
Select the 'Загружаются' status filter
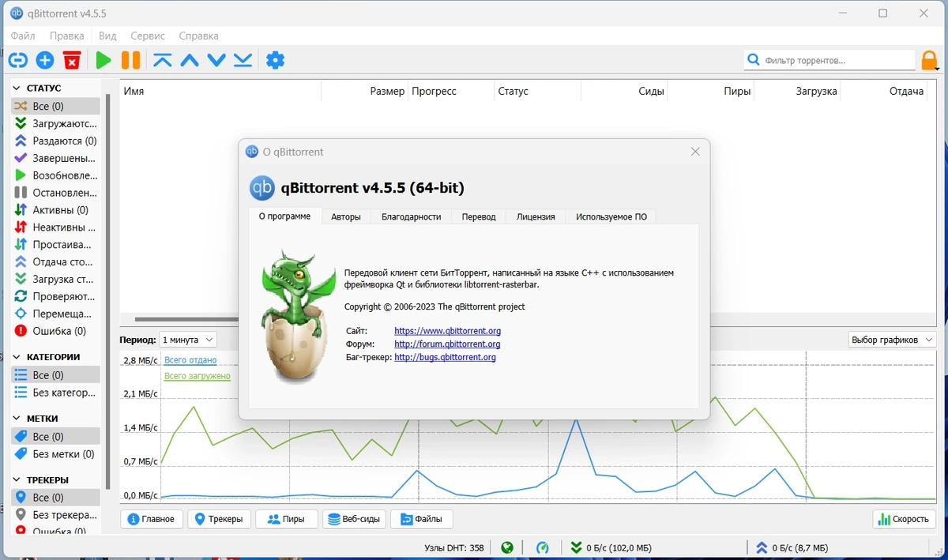55,123
